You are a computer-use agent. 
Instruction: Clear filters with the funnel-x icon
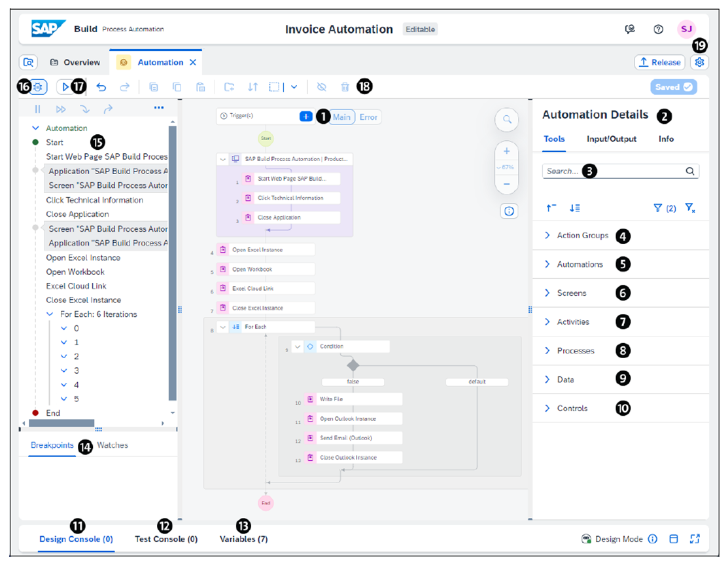coord(690,208)
